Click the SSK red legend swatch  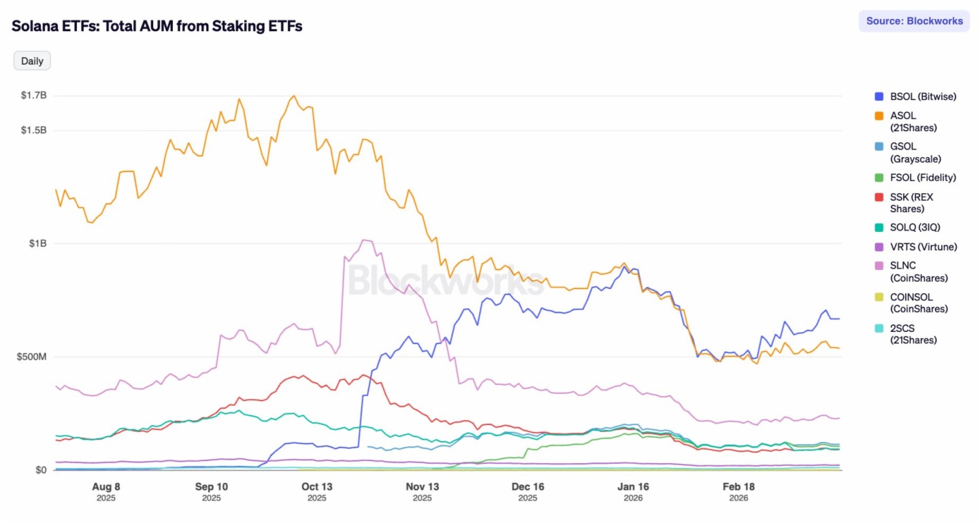tap(879, 197)
